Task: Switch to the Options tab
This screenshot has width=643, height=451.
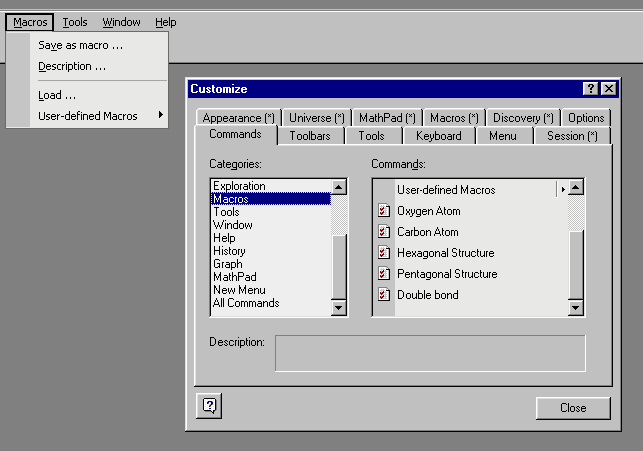Action: 586,118
